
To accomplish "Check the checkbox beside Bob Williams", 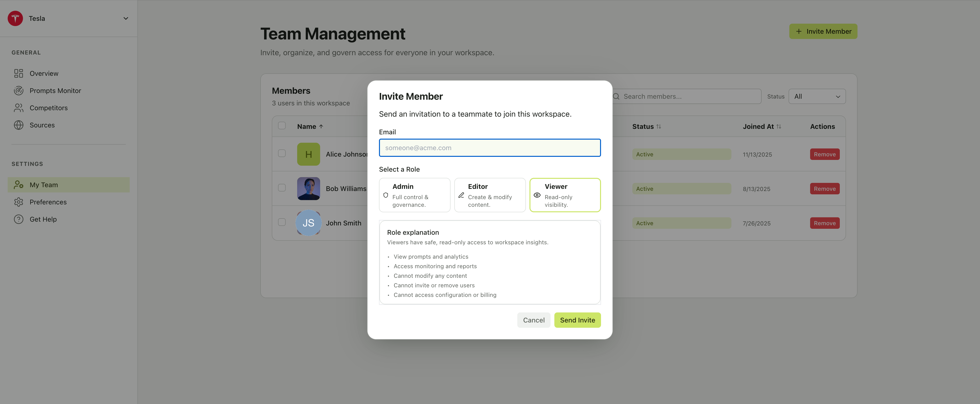I will click(282, 187).
